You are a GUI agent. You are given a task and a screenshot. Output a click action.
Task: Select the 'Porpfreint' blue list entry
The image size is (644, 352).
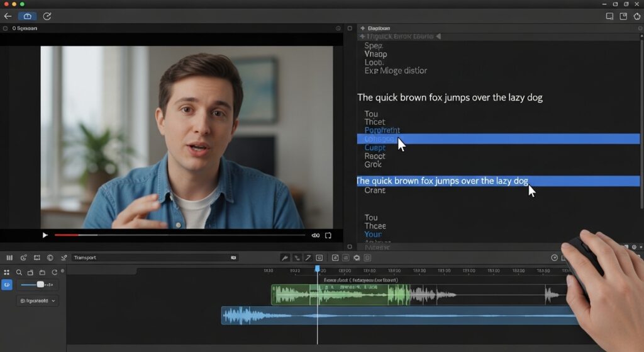(382, 130)
